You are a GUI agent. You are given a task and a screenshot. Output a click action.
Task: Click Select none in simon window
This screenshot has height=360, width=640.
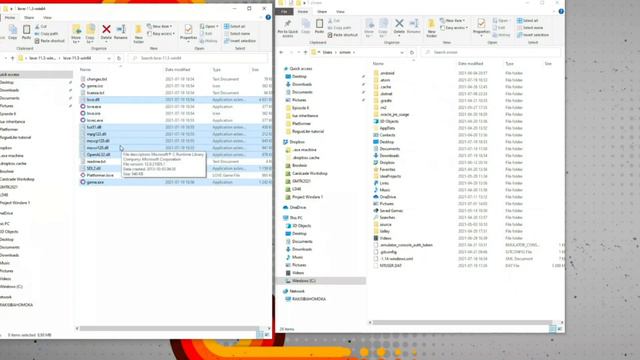click(530, 28)
